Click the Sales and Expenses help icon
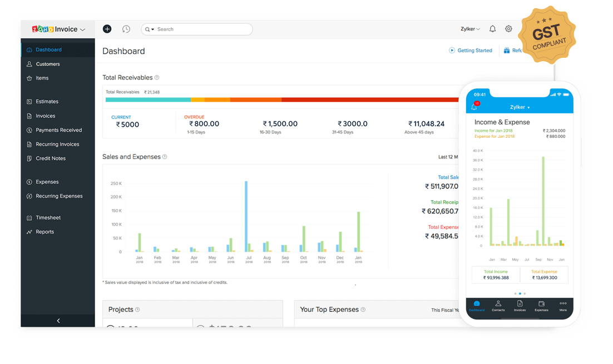 (x=165, y=157)
